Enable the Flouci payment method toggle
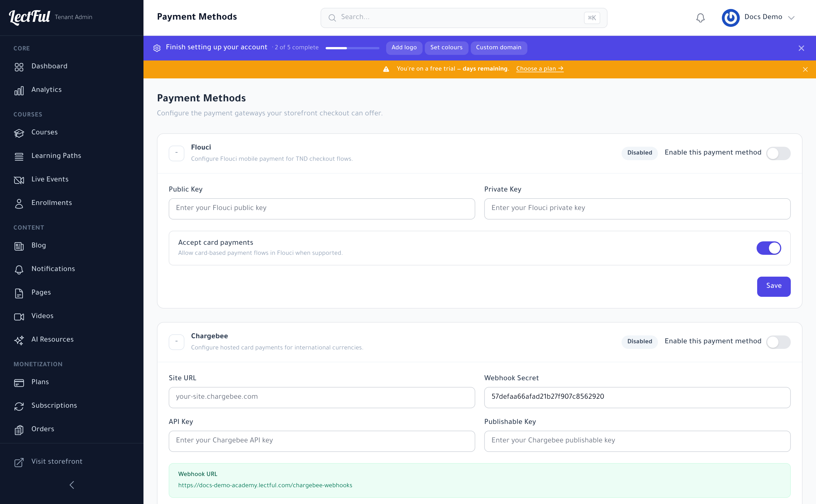 778,153
